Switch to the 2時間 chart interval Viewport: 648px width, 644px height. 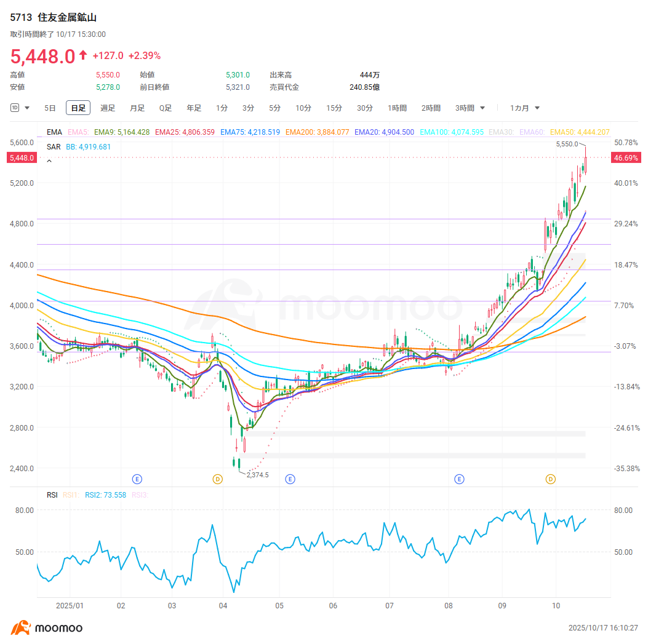[431, 108]
